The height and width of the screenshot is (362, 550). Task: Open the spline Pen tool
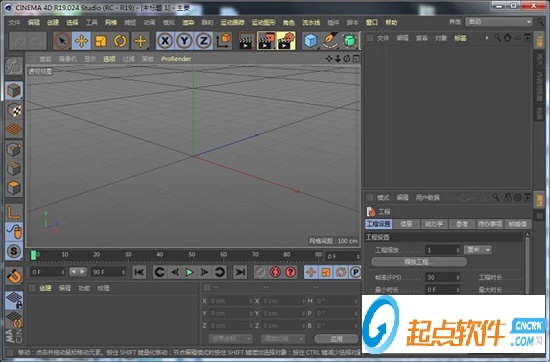click(x=330, y=41)
